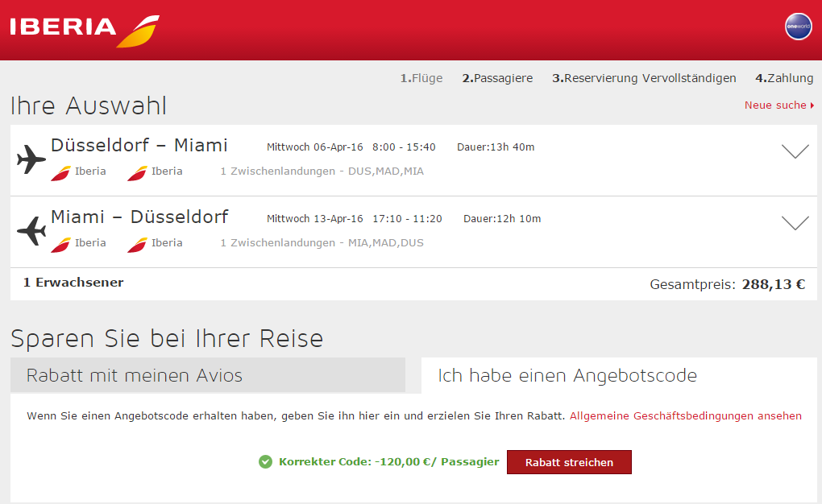822x504 pixels.
Task: Click the 17:10 - 11:20 flight times
Action: (407, 219)
